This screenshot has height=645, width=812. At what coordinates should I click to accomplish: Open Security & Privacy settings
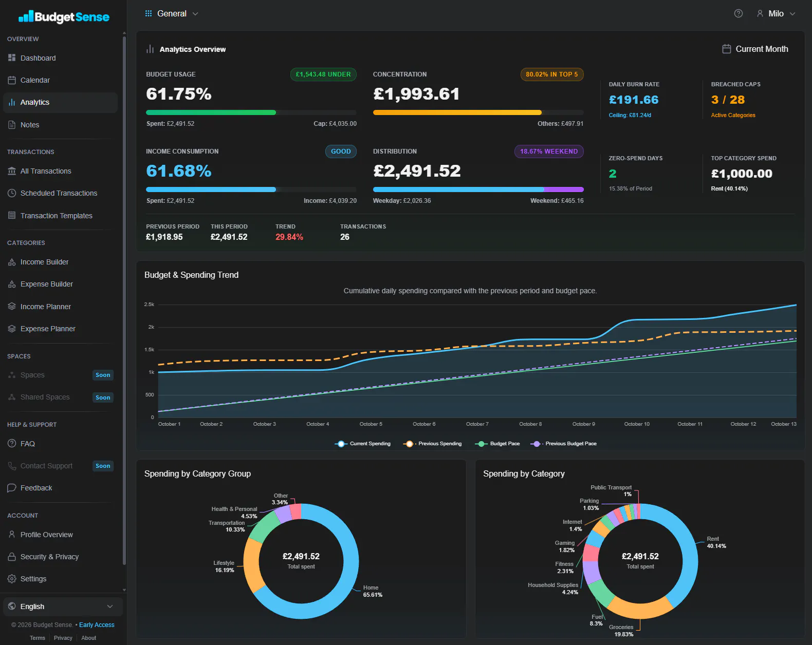pos(60,557)
